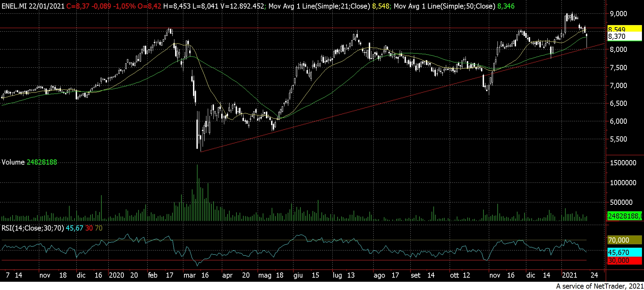Click the olive 70,000 RSI level tag
Viewport: 644px width, 290px height.
point(624,240)
